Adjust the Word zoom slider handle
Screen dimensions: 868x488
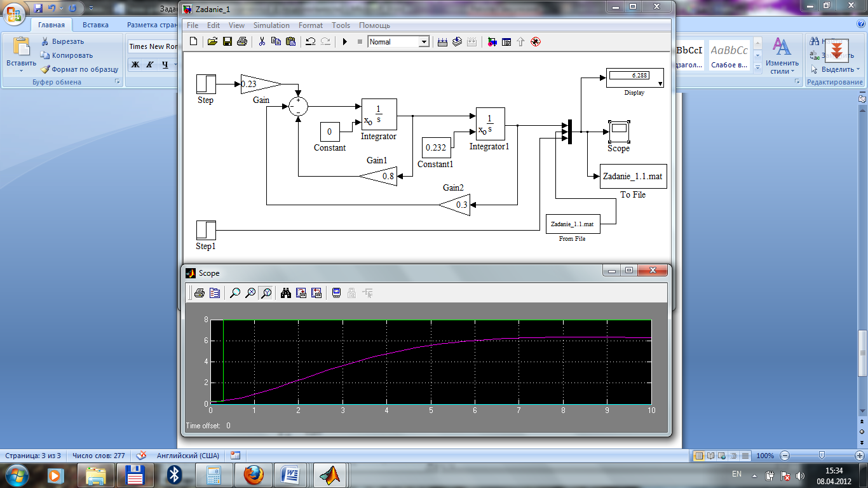point(822,456)
